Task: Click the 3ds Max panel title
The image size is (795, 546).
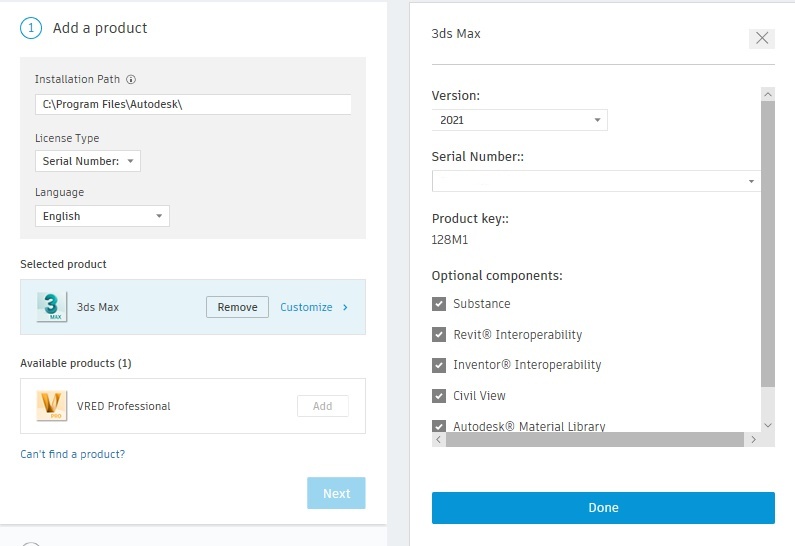Action: pos(456,33)
